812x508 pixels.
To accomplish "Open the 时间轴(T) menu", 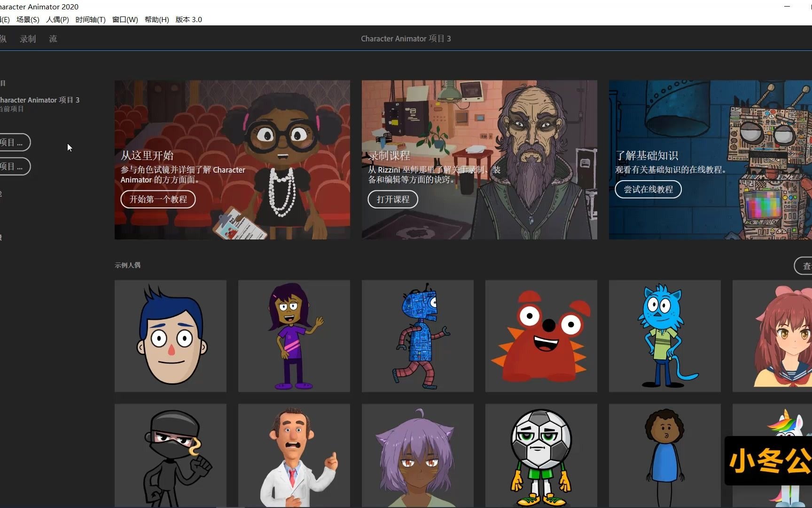I will coord(90,19).
